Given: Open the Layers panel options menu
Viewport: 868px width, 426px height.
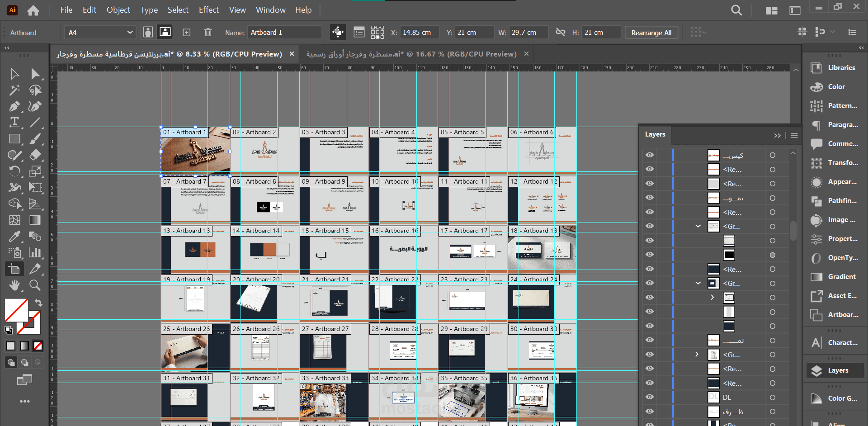Looking at the screenshot, I should point(794,135).
